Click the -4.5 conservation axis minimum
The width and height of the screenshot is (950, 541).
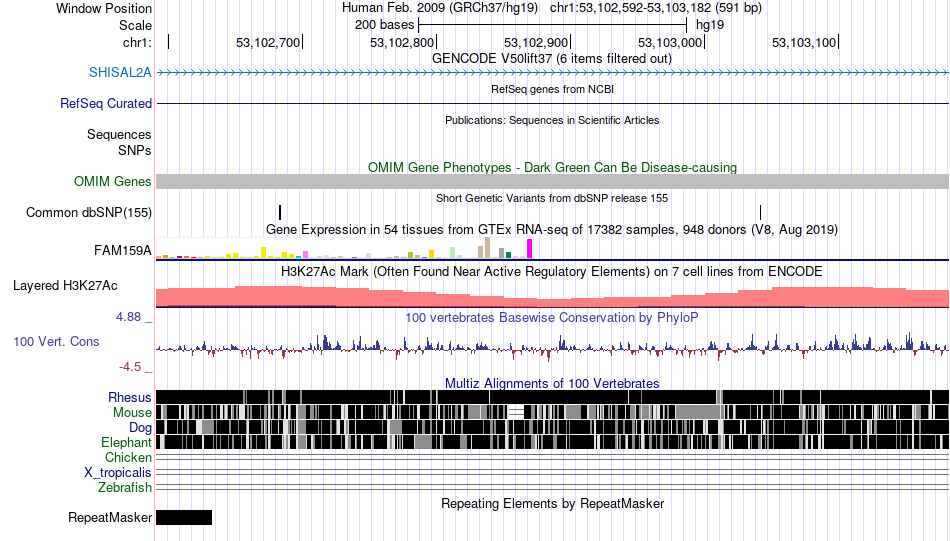click(130, 367)
